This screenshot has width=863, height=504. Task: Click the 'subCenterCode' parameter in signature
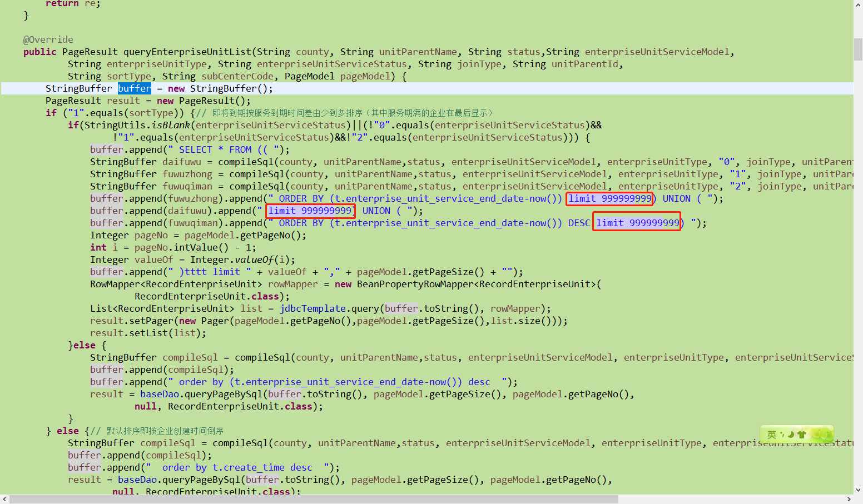click(x=237, y=76)
